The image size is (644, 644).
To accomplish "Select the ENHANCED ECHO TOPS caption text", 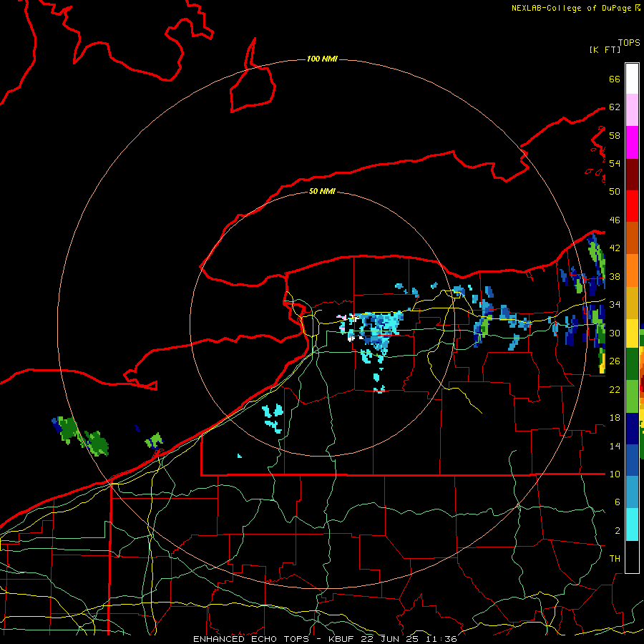I will click(250, 639).
